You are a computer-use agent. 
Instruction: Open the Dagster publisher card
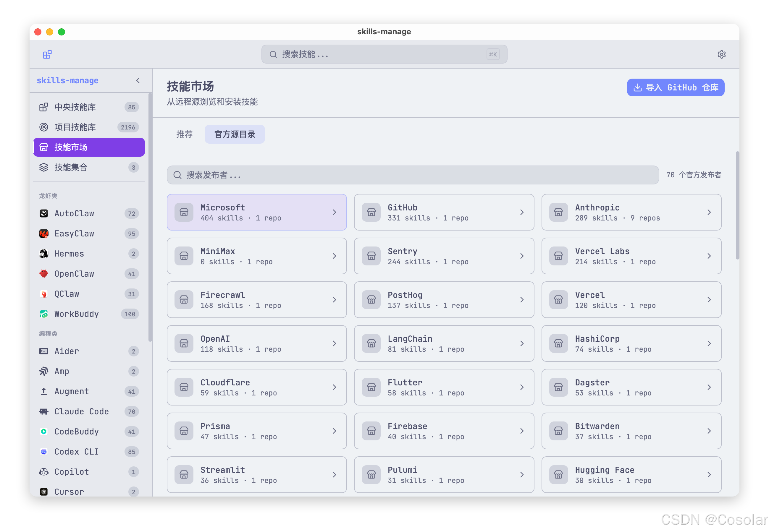coord(631,387)
